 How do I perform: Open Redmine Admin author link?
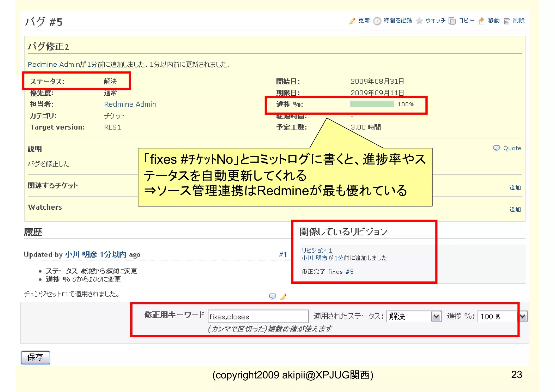[54, 64]
